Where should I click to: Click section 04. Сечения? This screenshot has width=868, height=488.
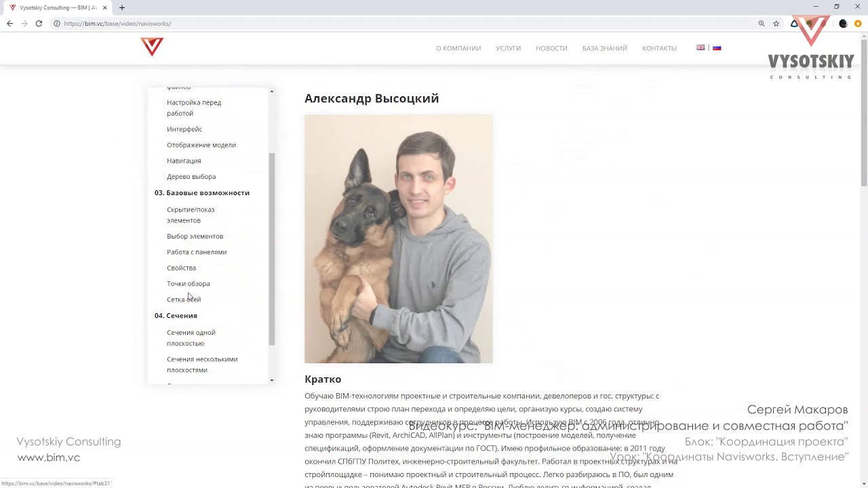point(176,316)
